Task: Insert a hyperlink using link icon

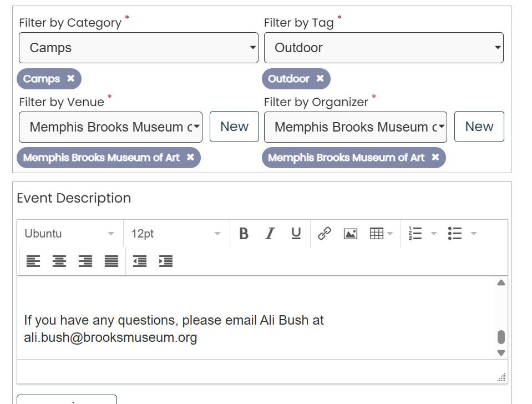Action: click(x=324, y=234)
